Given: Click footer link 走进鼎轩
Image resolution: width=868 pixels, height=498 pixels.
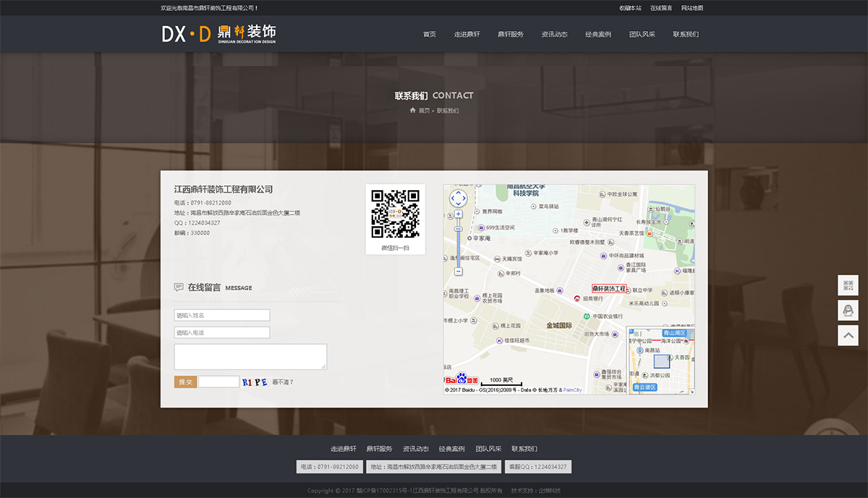Looking at the screenshot, I should (x=344, y=449).
